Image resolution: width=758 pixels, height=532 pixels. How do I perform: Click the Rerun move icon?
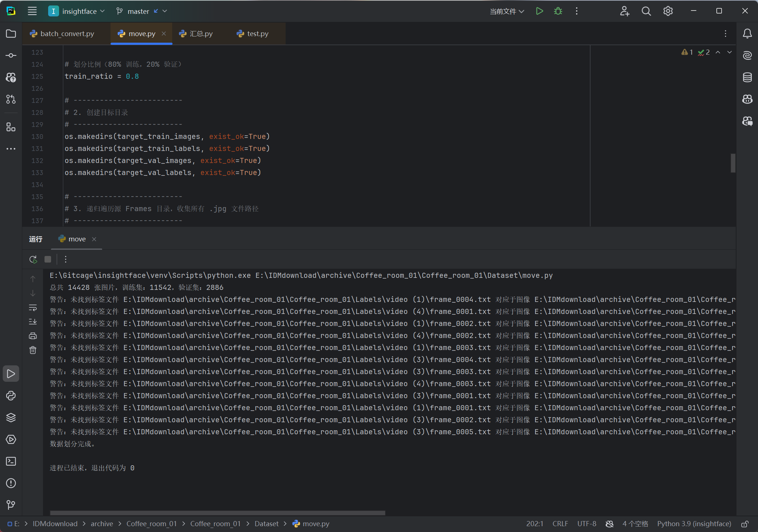tap(33, 259)
